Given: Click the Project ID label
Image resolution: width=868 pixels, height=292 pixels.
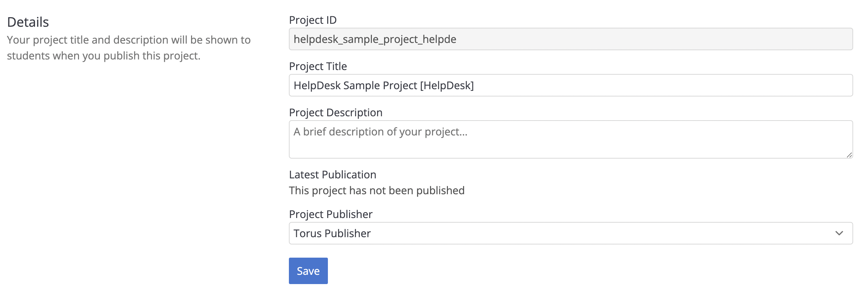Looking at the screenshot, I should coord(313,20).
